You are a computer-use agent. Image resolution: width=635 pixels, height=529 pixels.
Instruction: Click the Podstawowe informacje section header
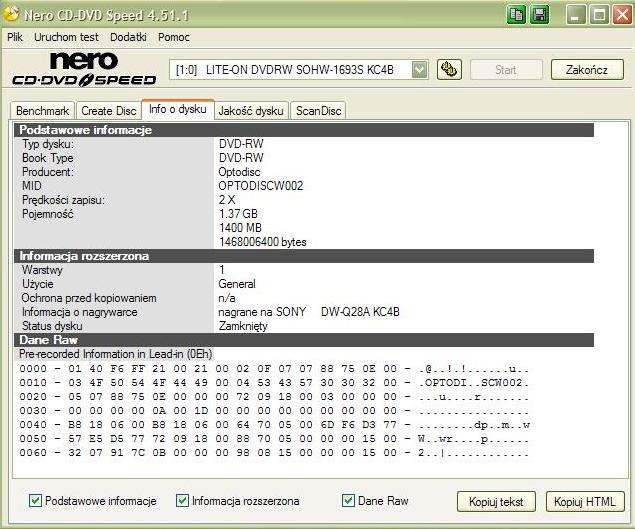(x=304, y=130)
